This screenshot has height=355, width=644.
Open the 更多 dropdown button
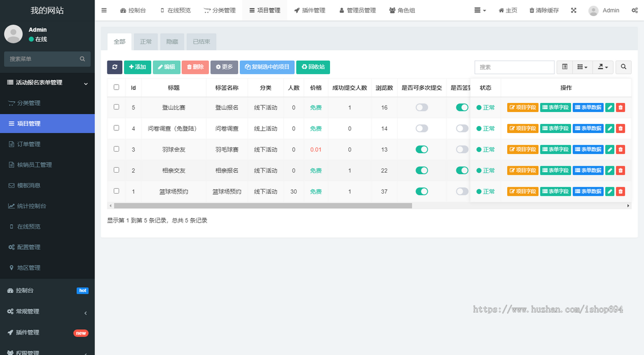point(224,67)
